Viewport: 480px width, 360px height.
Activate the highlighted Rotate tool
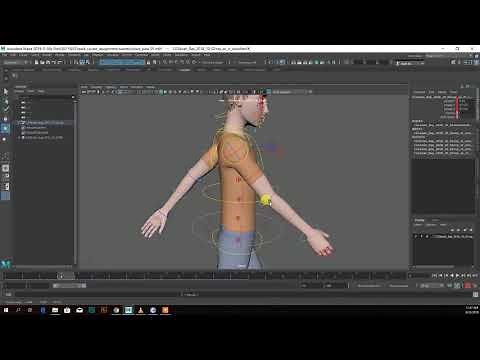tap(6, 128)
